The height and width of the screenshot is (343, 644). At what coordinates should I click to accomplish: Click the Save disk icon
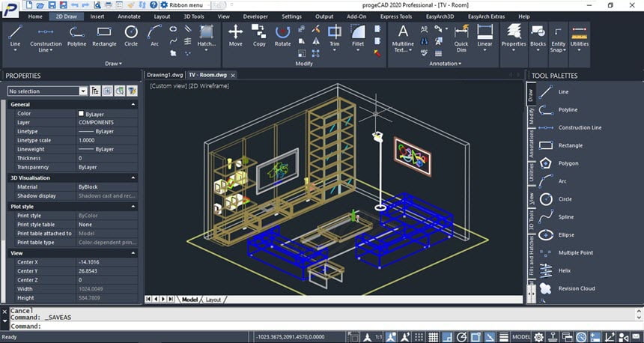click(x=52, y=5)
